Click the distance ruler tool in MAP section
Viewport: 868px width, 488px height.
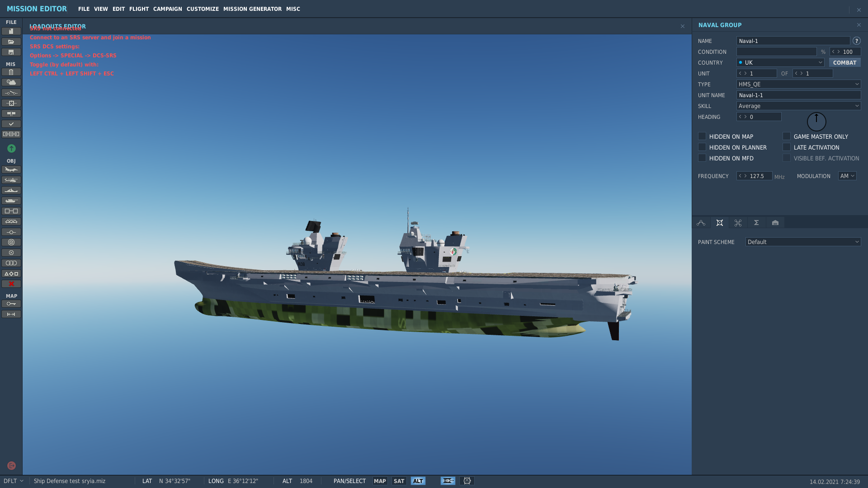pos(11,314)
